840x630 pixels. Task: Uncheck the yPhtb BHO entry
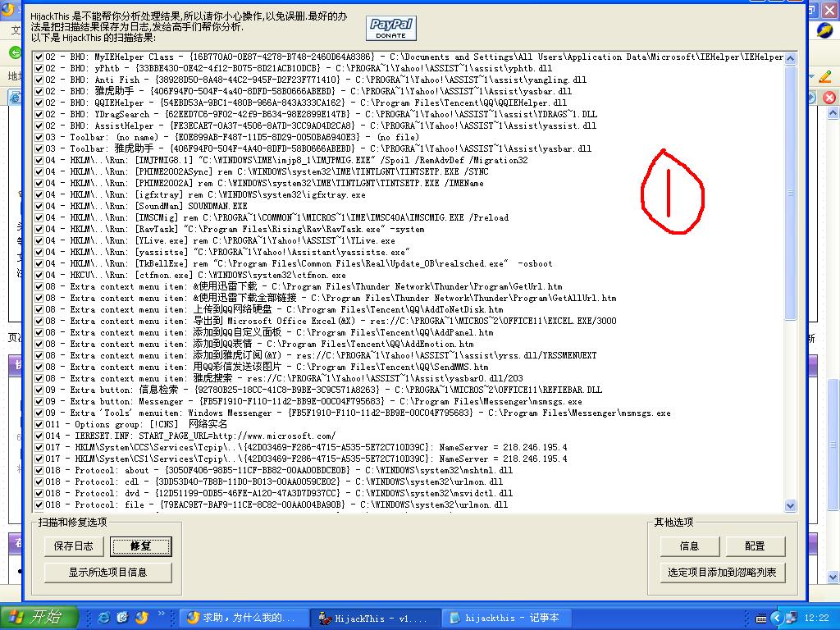click(x=39, y=68)
